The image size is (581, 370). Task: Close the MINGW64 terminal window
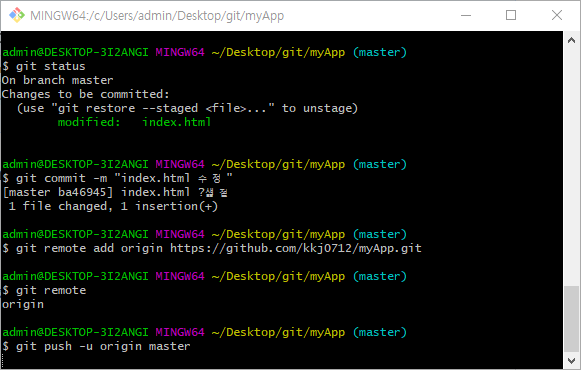[x=557, y=15]
